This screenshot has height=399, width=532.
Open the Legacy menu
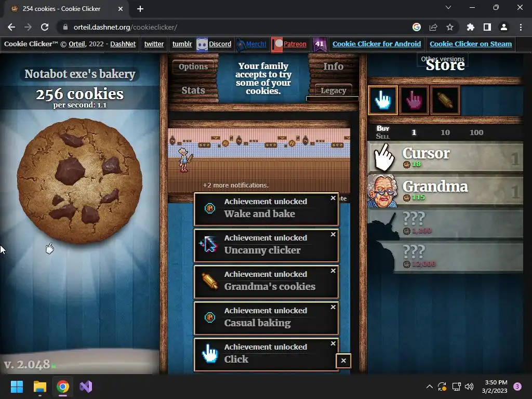click(x=333, y=90)
